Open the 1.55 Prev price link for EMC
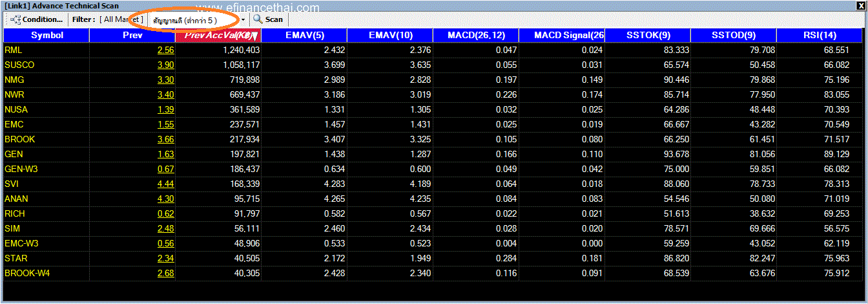 click(165, 124)
